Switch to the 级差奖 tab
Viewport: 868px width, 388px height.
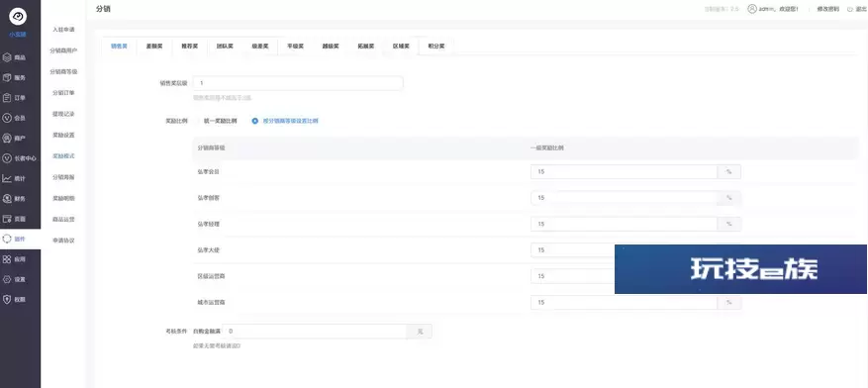pyautogui.click(x=260, y=47)
